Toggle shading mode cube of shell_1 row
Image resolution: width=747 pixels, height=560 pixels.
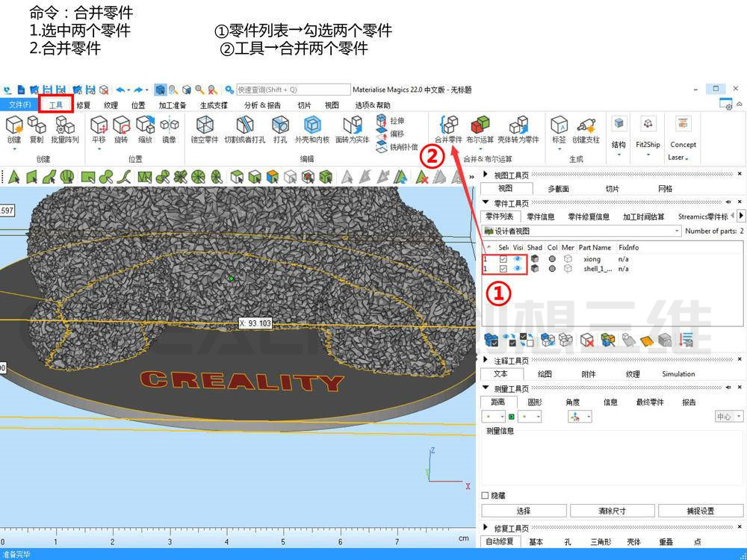535,269
